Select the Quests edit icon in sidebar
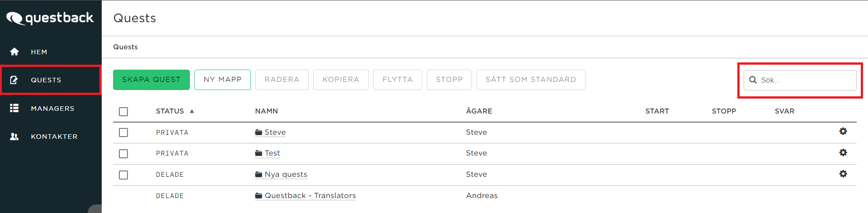 [14, 80]
